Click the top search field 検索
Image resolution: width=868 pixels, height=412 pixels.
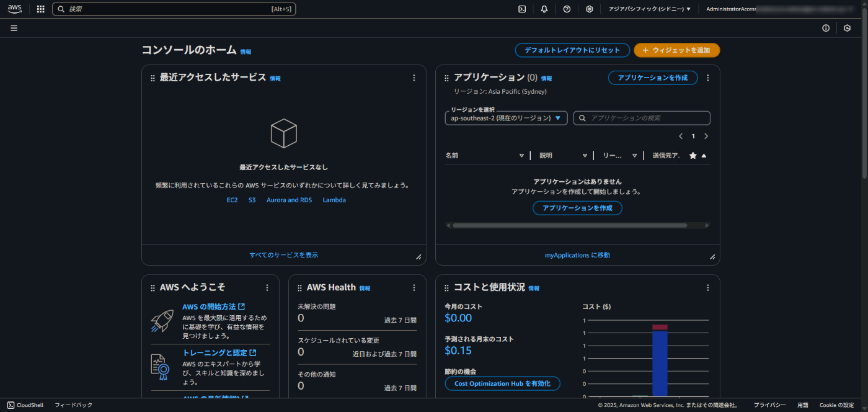(x=174, y=9)
